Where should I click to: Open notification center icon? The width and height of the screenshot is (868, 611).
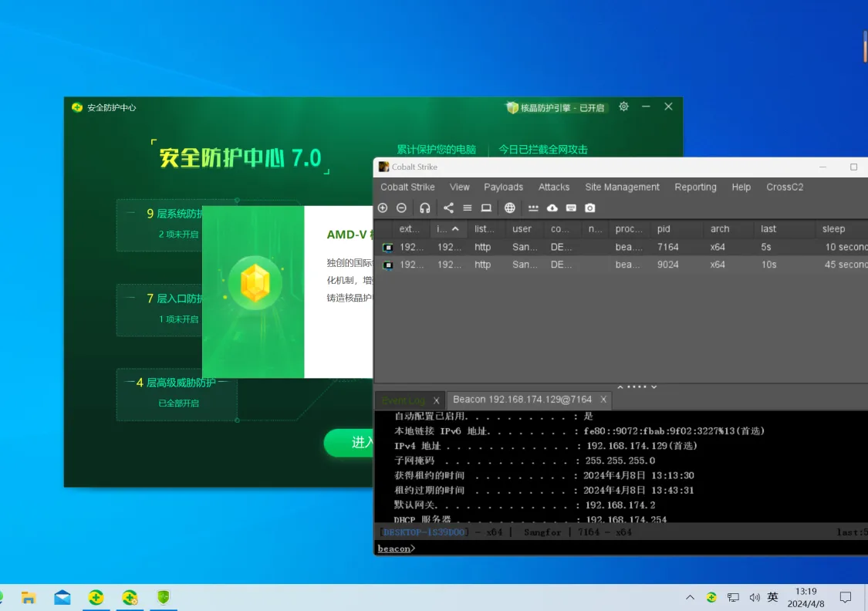pyautogui.click(x=846, y=597)
